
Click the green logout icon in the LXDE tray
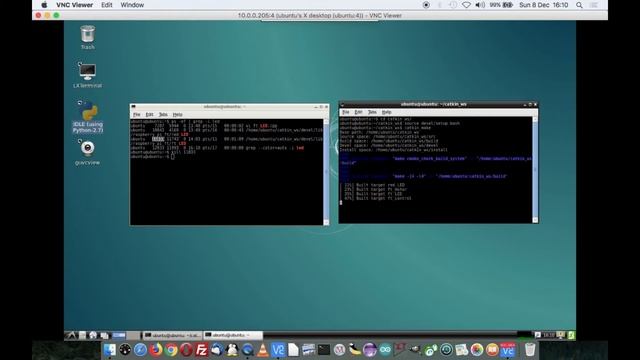coord(571,335)
